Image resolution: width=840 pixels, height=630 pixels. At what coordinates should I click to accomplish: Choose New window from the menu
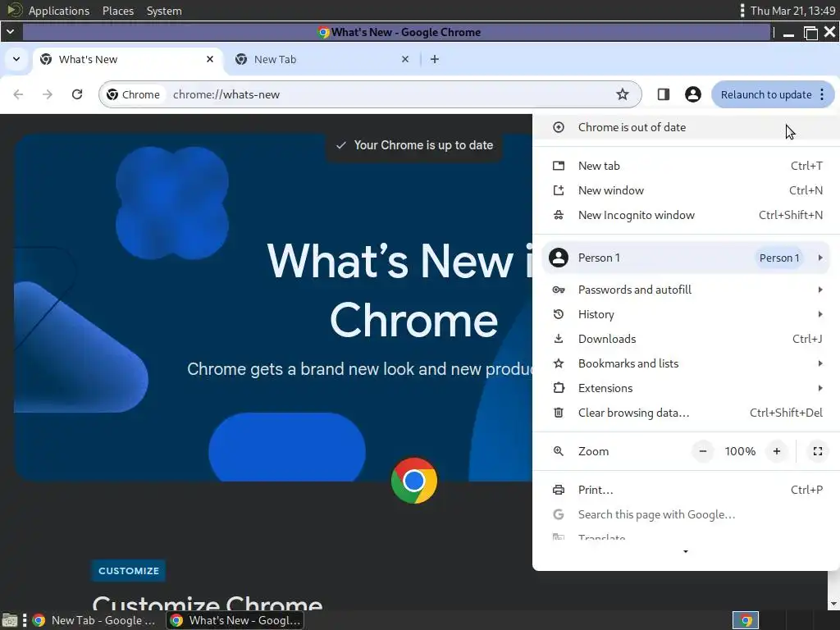point(686,190)
